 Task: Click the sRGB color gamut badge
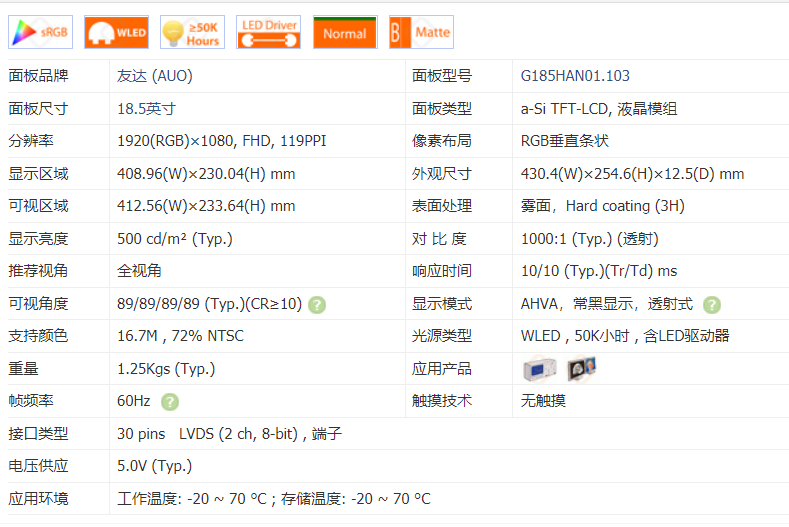(40, 32)
